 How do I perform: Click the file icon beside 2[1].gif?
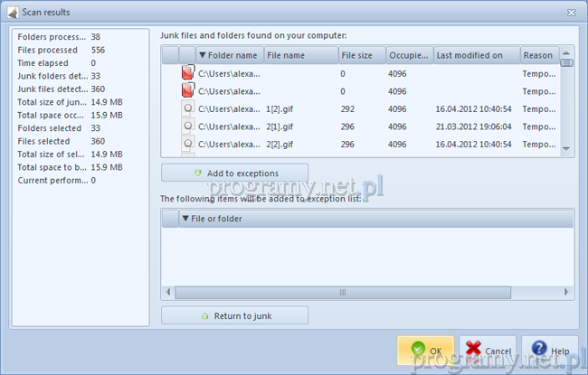(x=188, y=127)
